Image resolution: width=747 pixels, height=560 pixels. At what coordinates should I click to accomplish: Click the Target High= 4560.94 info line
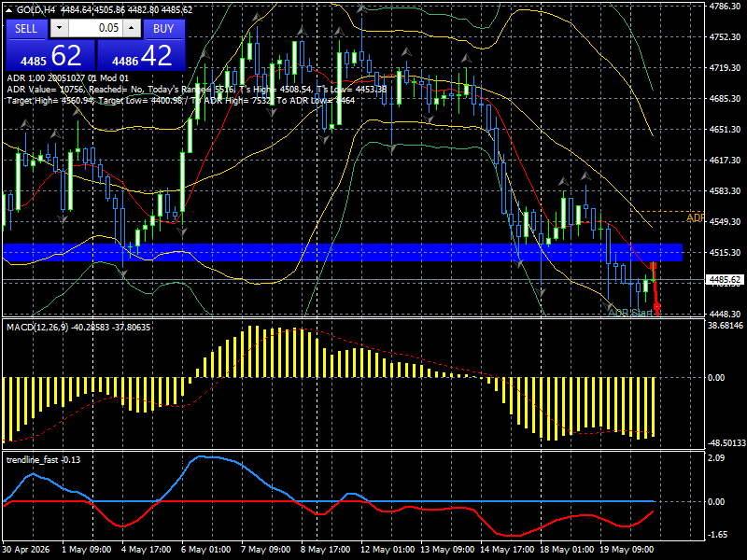[181, 101]
